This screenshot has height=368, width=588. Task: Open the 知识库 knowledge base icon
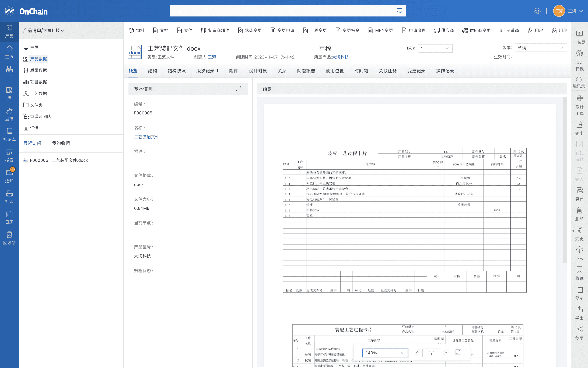[x=9, y=135]
